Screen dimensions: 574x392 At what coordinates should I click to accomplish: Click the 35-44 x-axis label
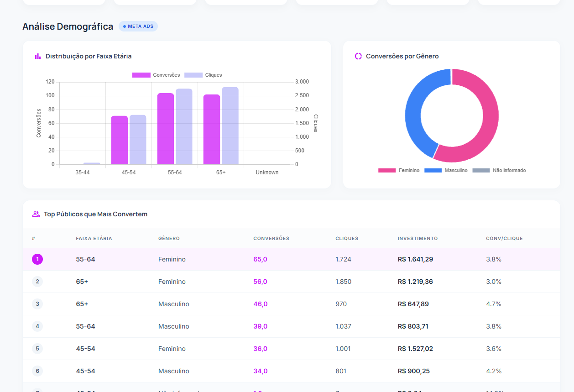[83, 172]
